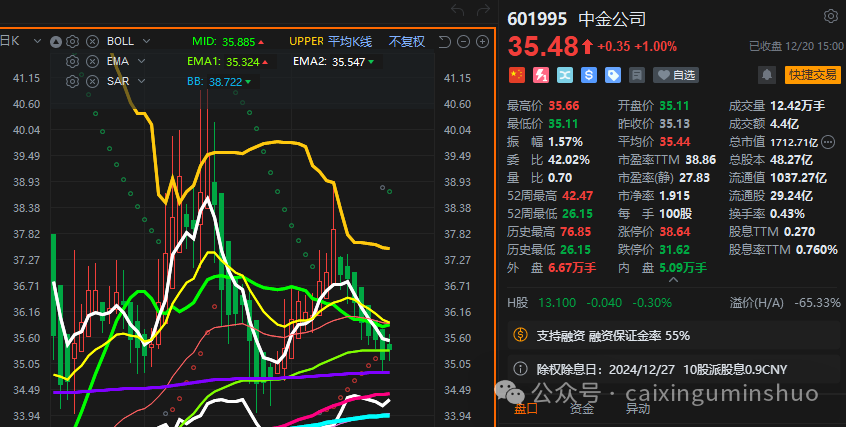846x427 pixels.
Task: Zoom in chart plus icon
Action: point(483,42)
